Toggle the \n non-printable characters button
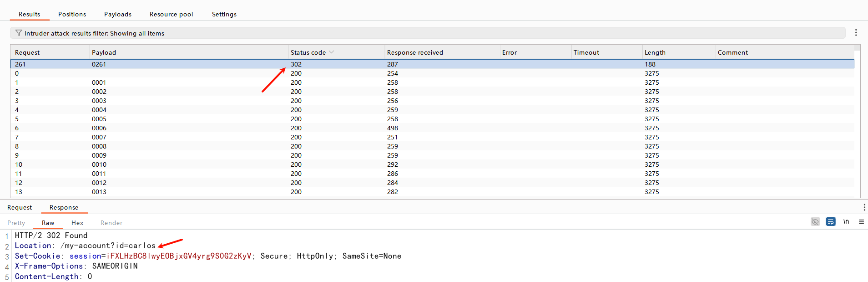 pos(846,222)
